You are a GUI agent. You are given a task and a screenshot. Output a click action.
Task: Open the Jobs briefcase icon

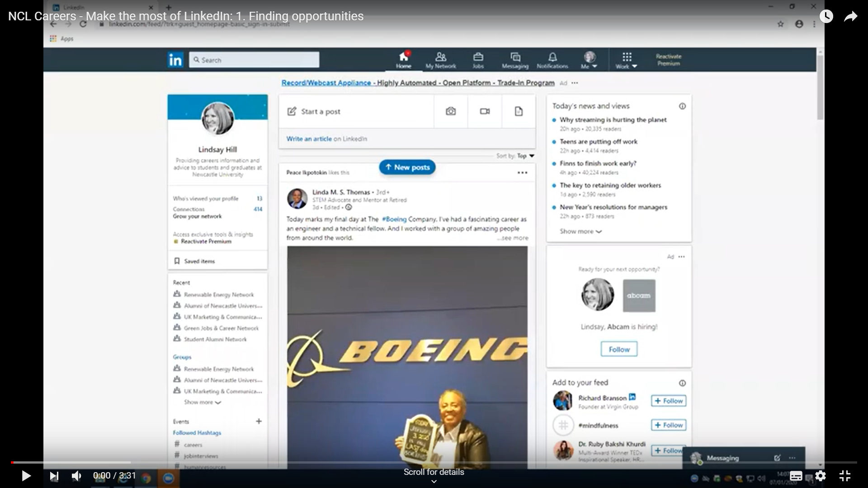pyautogui.click(x=478, y=60)
